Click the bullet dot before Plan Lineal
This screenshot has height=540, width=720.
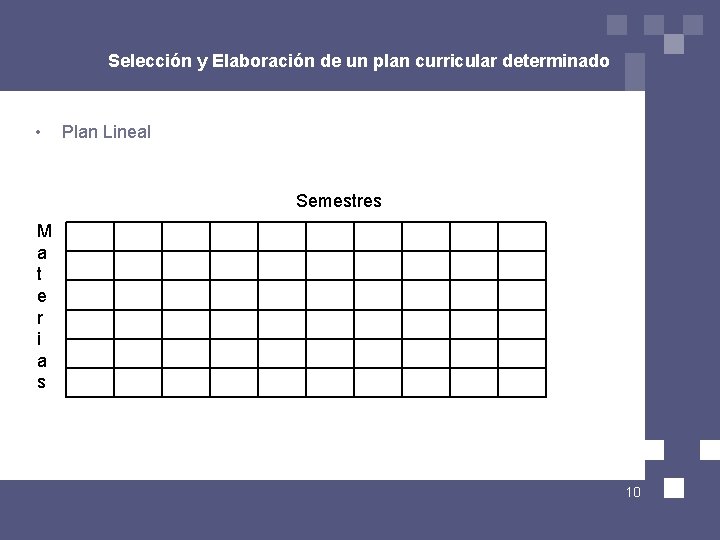[x=37, y=132]
